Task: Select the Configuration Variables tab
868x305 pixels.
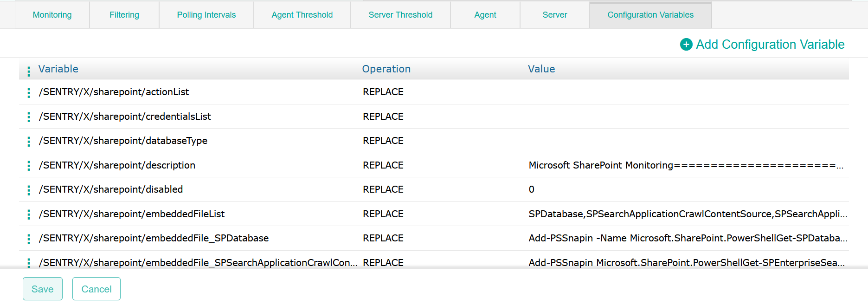Action: pos(650,15)
